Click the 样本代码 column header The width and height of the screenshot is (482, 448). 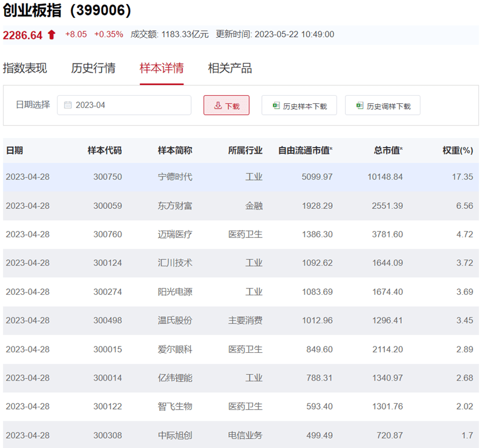pyautogui.click(x=105, y=150)
